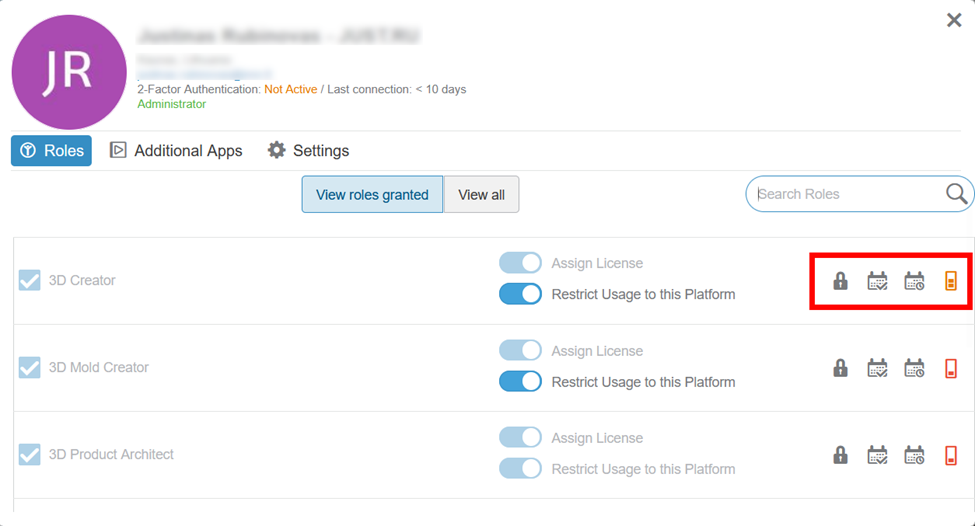
Task: Toggle Restrict Usage for 3D Mold Creator
Action: (520, 381)
